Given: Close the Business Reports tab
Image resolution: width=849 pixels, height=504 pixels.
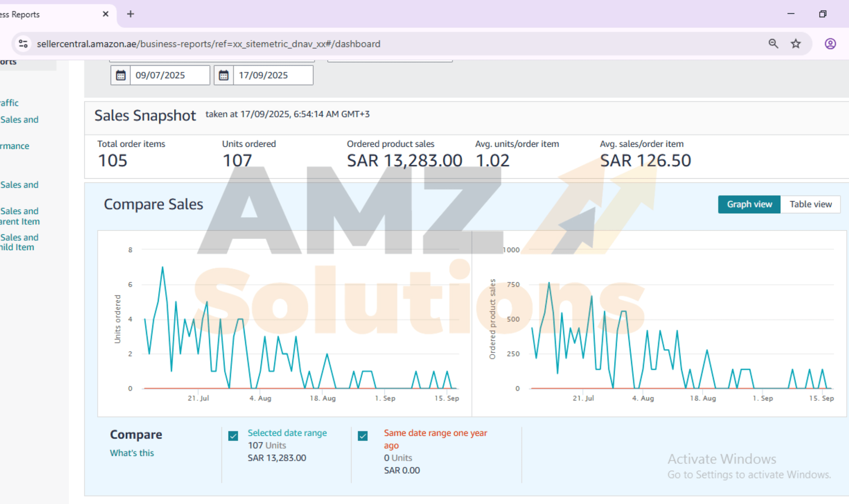Looking at the screenshot, I should tap(105, 14).
